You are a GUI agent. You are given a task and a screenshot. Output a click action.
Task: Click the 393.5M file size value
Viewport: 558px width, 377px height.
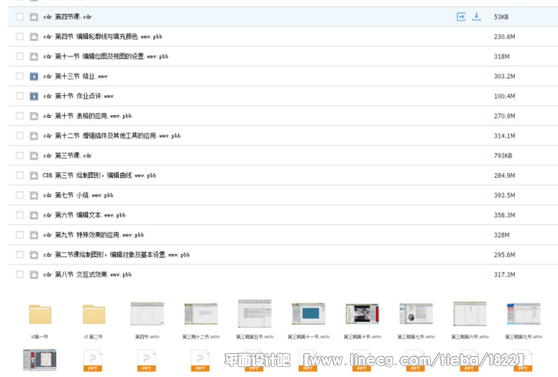click(x=504, y=195)
